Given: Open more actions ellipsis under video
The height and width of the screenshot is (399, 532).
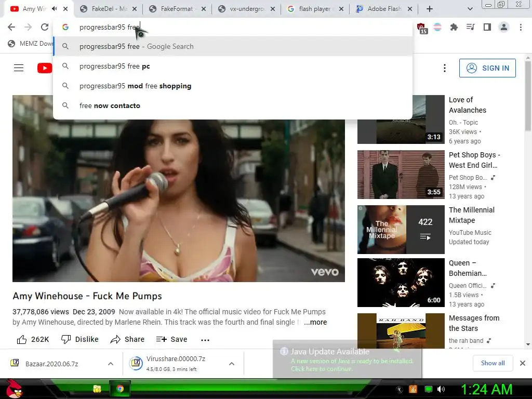Looking at the screenshot, I should [205, 340].
